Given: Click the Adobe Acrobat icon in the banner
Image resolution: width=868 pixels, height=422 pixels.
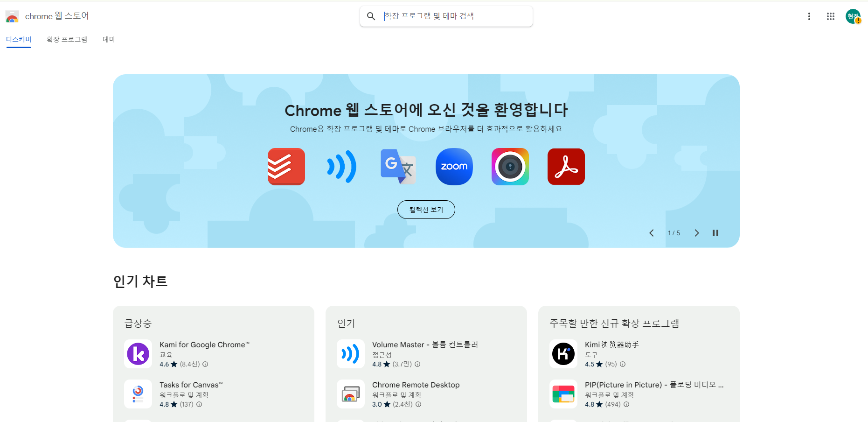Looking at the screenshot, I should (x=566, y=167).
